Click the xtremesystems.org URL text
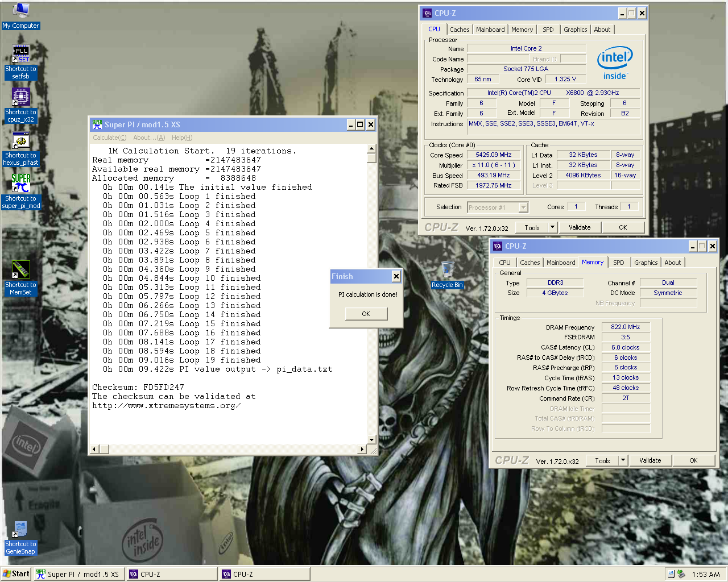 coord(166,405)
